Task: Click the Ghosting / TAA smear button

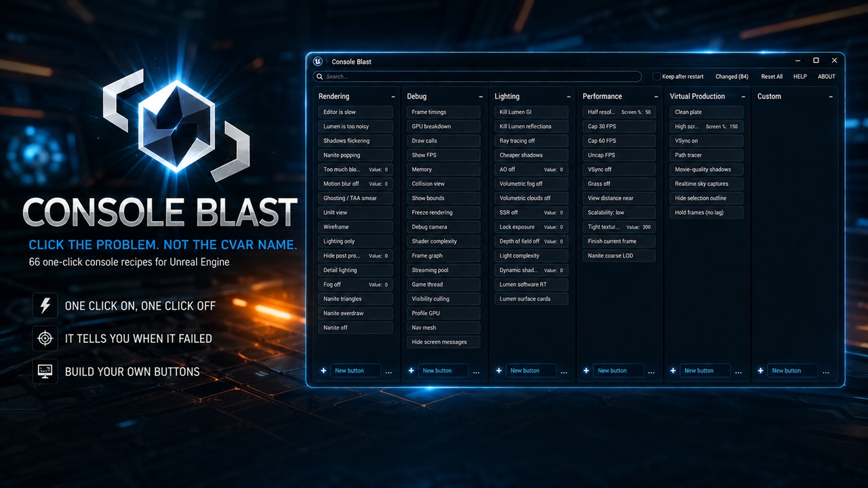Action: point(355,198)
